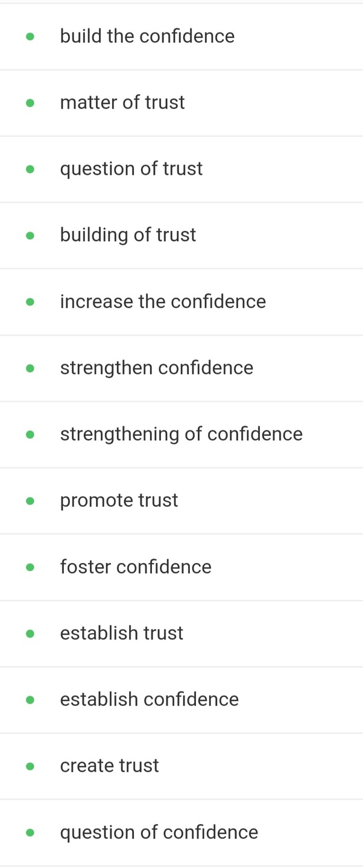Select the 'establish trust' item
This screenshot has height=868, width=363.
click(x=121, y=633)
